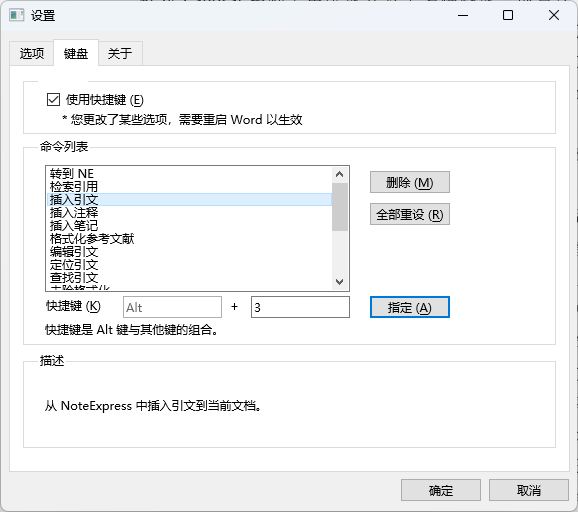Click the shortcut key field containing 3
Screen dimensions: 578x512
coord(300,307)
